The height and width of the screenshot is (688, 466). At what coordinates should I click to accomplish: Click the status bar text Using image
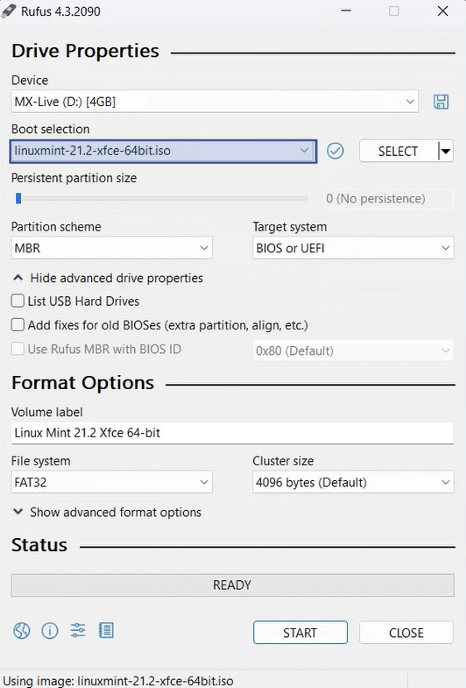point(118,681)
